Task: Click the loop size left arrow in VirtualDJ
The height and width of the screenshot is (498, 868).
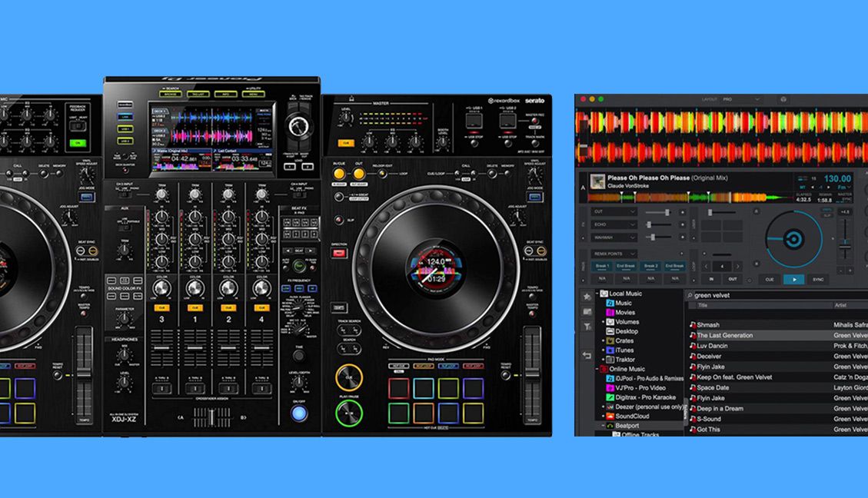Action: [707, 267]
